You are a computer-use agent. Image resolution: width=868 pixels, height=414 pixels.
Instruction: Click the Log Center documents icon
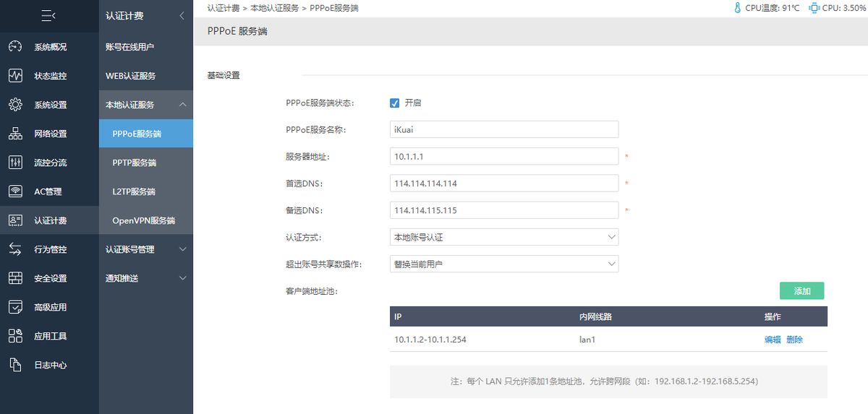[x=15, y=365]
